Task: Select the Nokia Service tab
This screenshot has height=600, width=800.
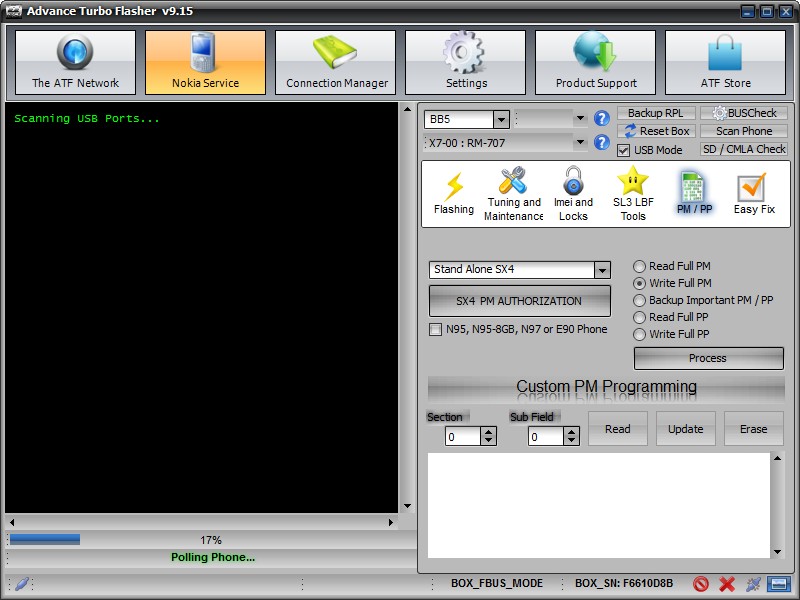Action: (x=205, y=63)
